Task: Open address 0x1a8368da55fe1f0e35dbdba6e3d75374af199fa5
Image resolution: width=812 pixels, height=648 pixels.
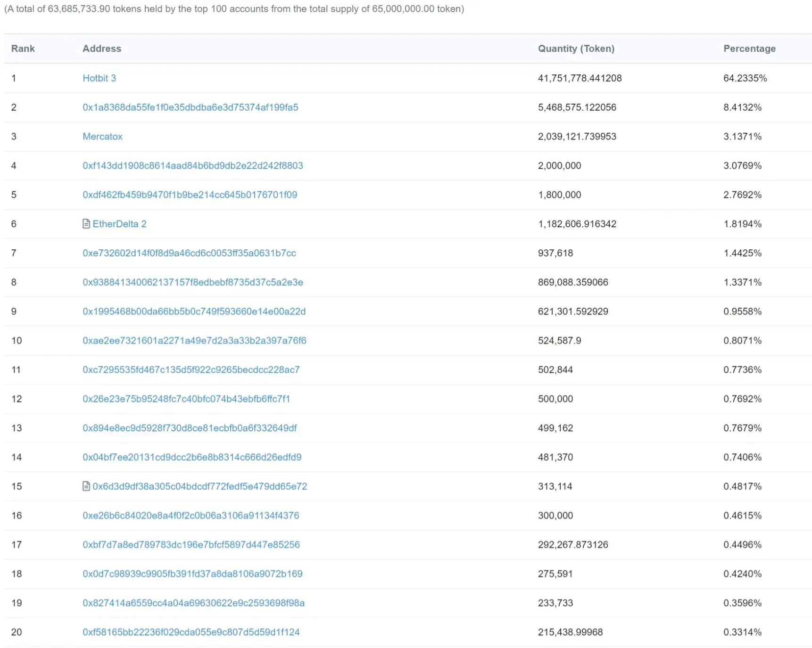Action: (x=191, y=107)
